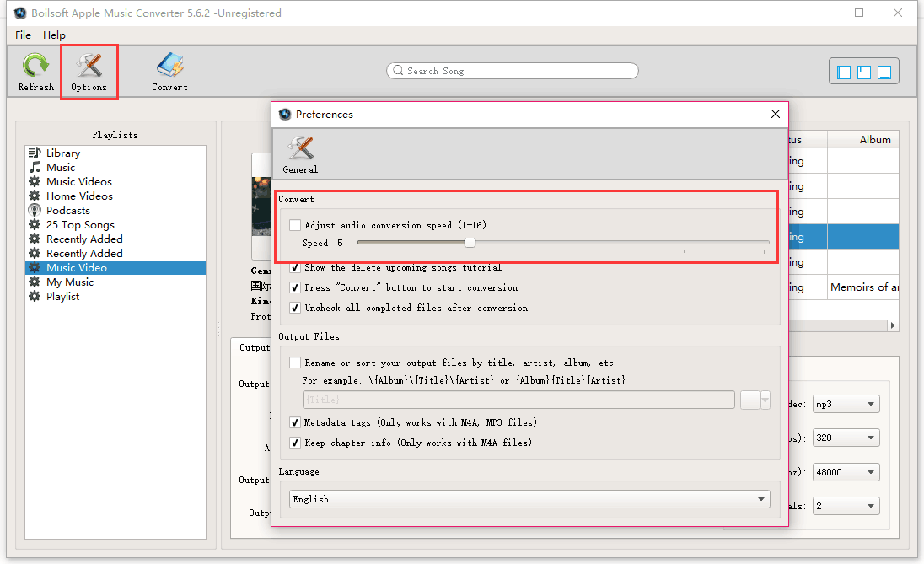This screenshot has width=924, height=564.
Task: Enable Rename or sort output files checkbox
Action: tap(295, 363)
